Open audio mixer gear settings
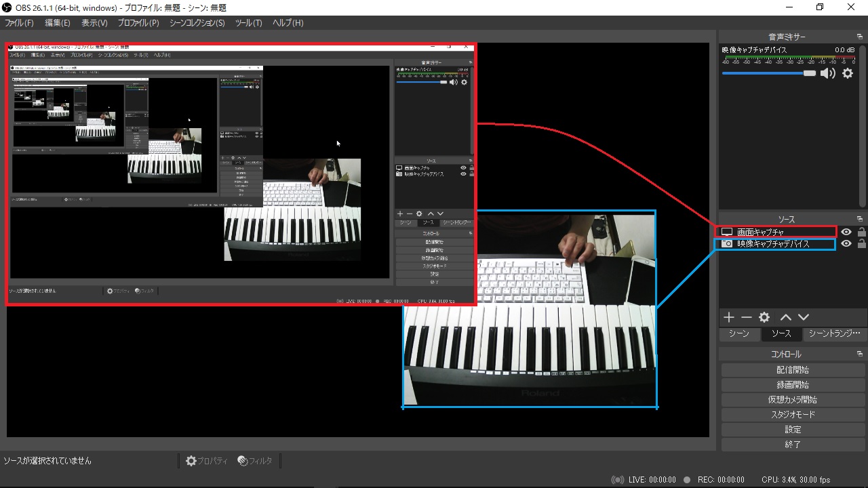The image size is (868, 488). [848, 73]
